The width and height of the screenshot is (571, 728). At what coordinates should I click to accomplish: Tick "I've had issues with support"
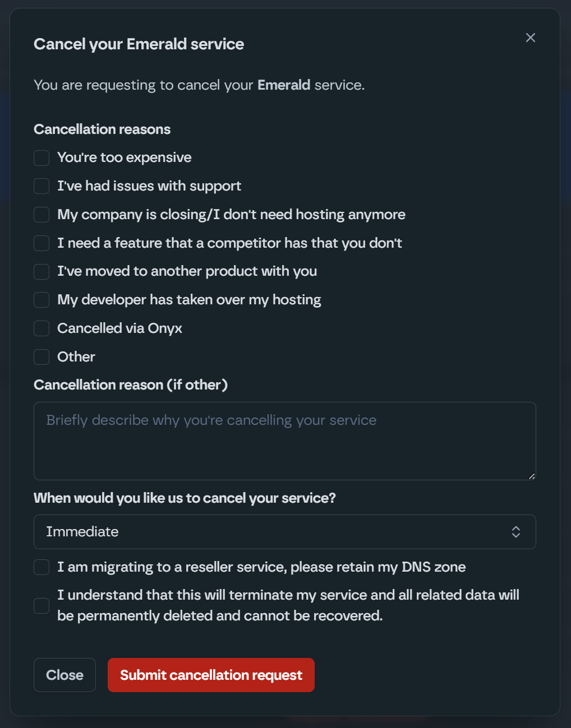(x=42, y=186)
